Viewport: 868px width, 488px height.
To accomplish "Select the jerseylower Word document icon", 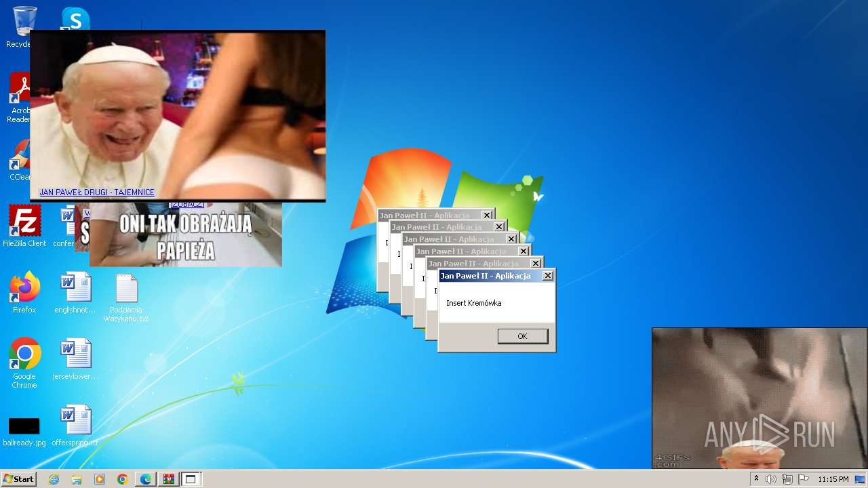I will pyautogui.click(x=75, y=359).
